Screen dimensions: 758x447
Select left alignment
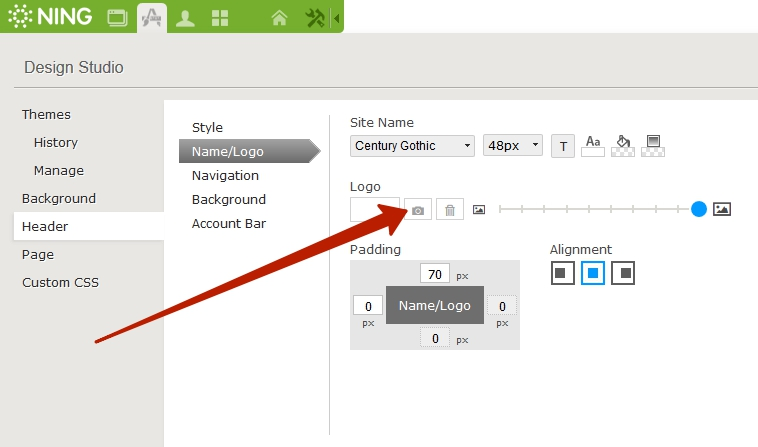(563, 273)
